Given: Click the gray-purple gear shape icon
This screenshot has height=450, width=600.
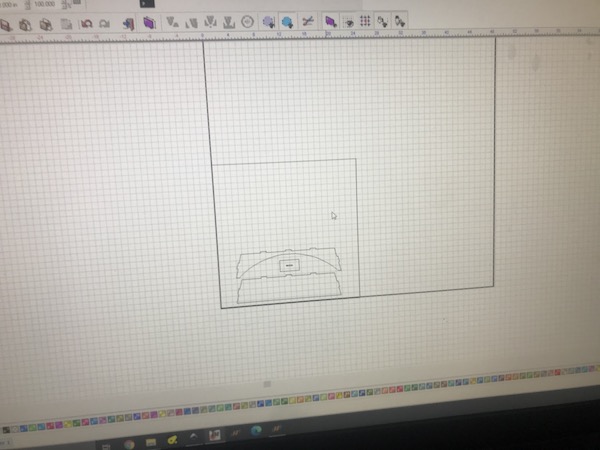Looking at the screenshot, I should pos(269,22).
